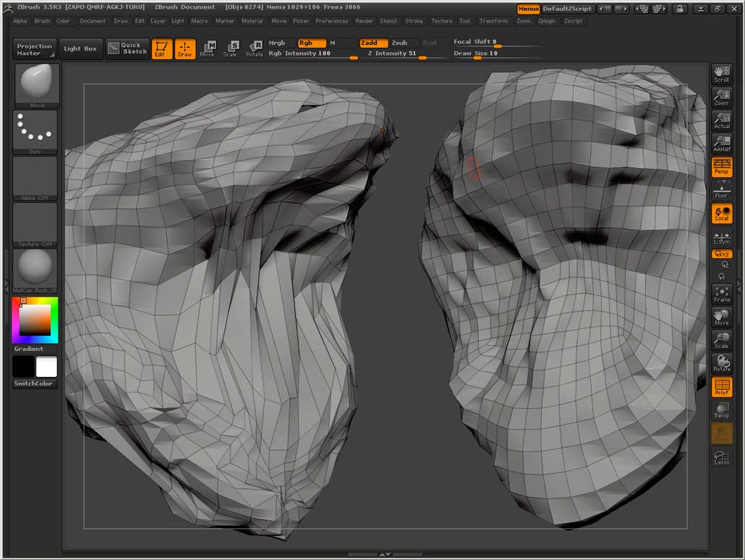
Task: Select the Scroll canvas tool
Action: (721, 74)
